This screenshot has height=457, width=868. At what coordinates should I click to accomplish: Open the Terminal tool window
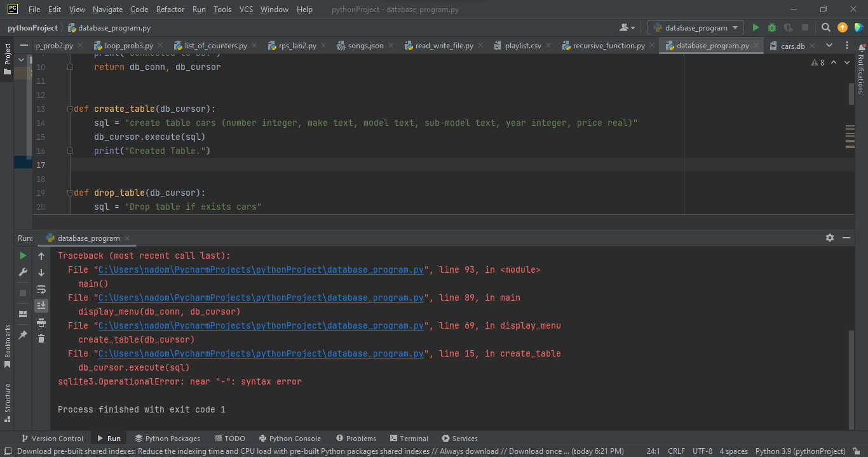409,439
